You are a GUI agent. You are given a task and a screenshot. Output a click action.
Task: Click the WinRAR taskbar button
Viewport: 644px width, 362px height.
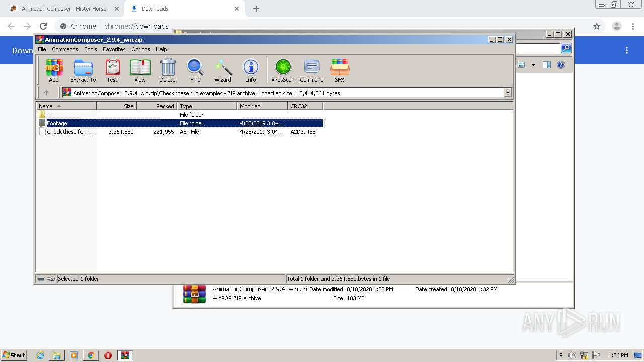(125, 355)
